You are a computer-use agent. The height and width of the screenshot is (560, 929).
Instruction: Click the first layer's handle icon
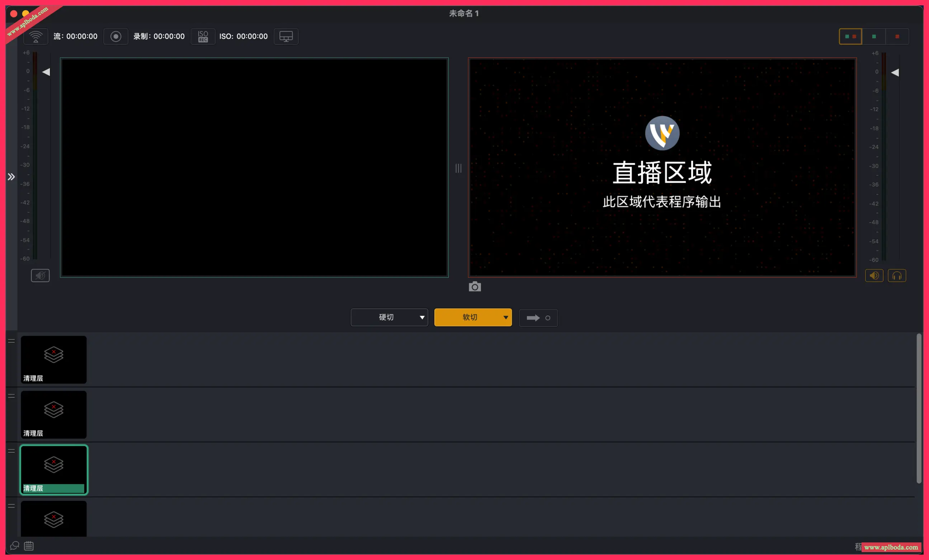(x=11, y=341)
